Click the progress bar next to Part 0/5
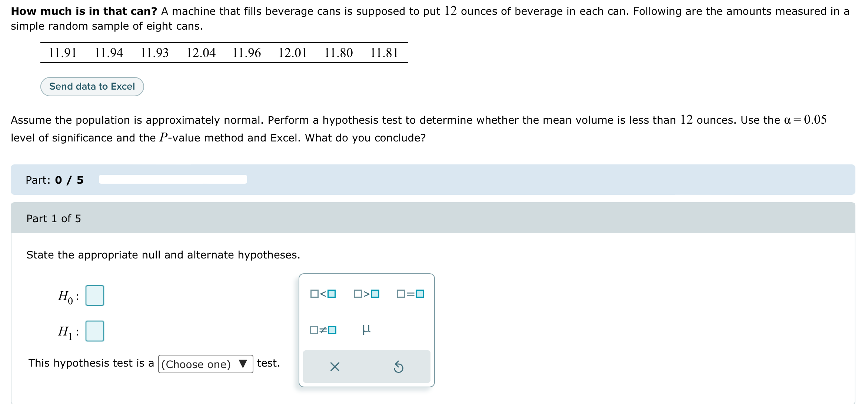The width and height of the screenshot is (868, 404). pyautogui.click(x=172, y=179)
